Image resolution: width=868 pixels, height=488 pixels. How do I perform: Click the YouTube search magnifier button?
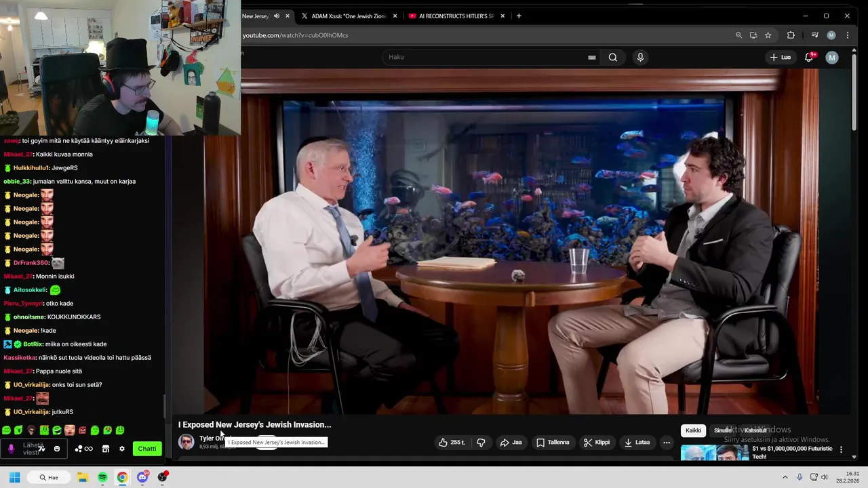pos(613,58)
